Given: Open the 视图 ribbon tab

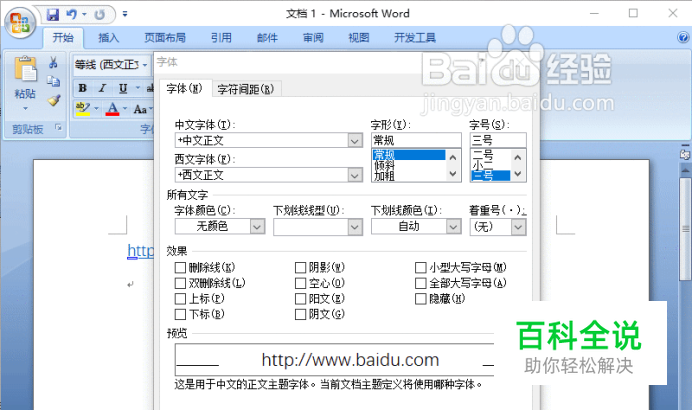Looking at the screenshot, I should 359,38.
